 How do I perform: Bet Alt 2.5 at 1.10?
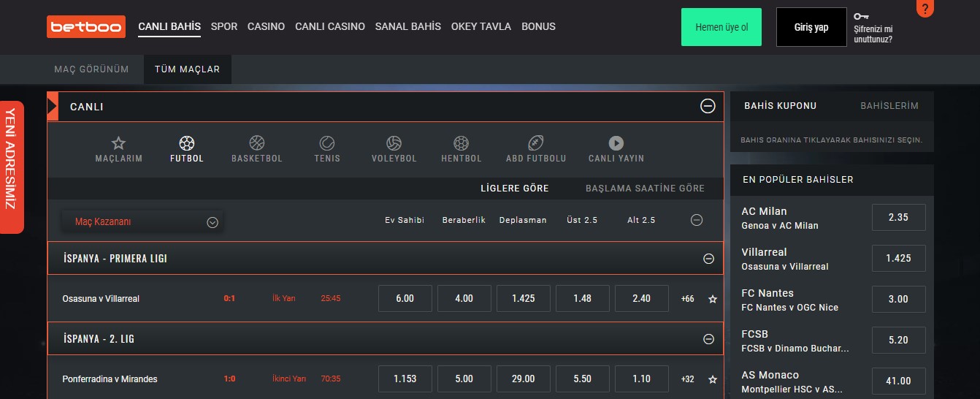pyautogui.click(x=642, y=379)
